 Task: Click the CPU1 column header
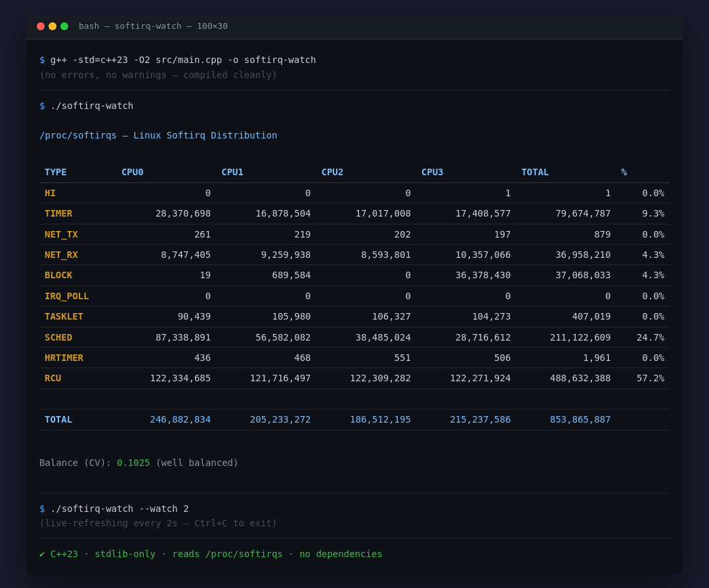232,172
